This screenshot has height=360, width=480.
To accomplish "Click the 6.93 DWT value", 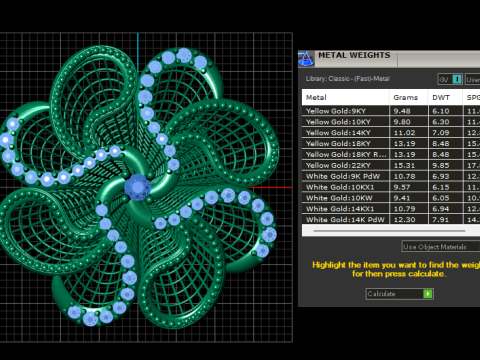I will coord(441,176).
